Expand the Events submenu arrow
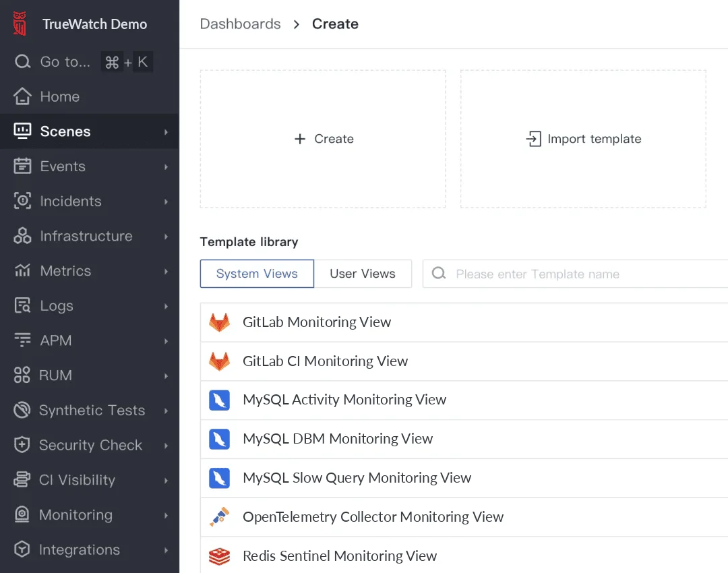This screenshot has height=573, width=728. [x=166, y=167]
